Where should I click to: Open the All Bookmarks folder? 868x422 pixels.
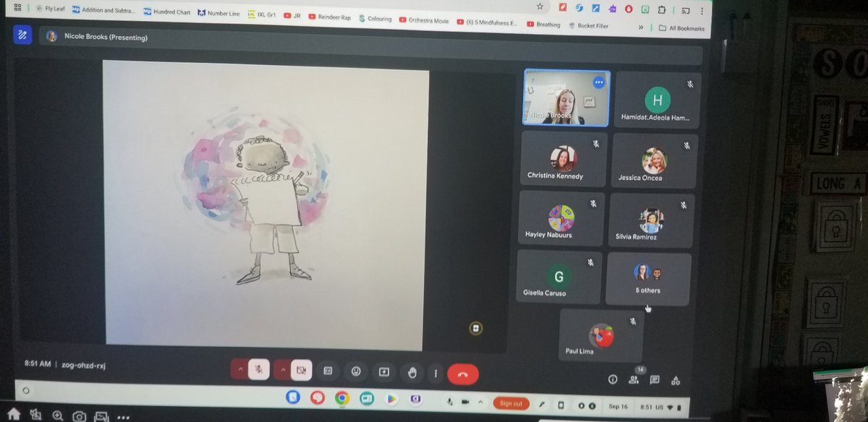click(x=681, y=28)
